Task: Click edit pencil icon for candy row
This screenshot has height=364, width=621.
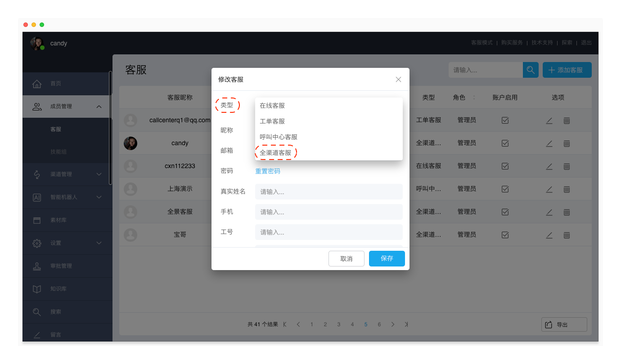Action: (549, 143)
